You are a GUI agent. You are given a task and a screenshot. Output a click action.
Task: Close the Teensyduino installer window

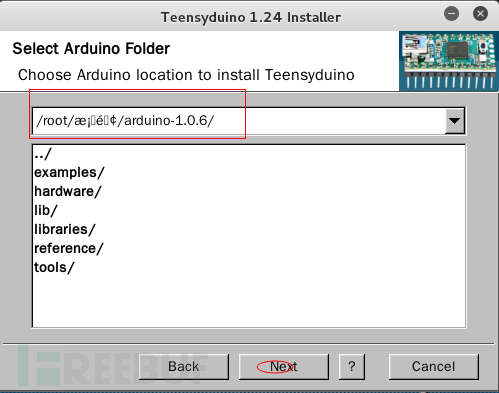tap(480, 14)
